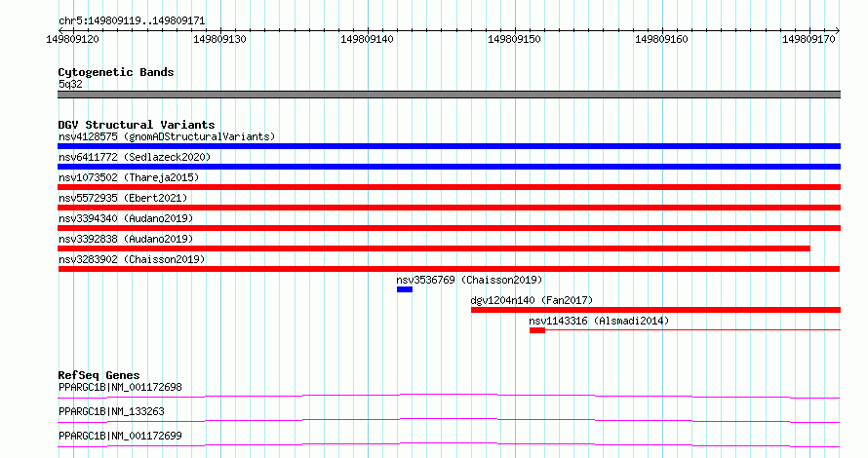Image resolution: width=868 pixels, height=458 pixels.
Task: Click ruler position 149809120
Action: pos(72,39)
